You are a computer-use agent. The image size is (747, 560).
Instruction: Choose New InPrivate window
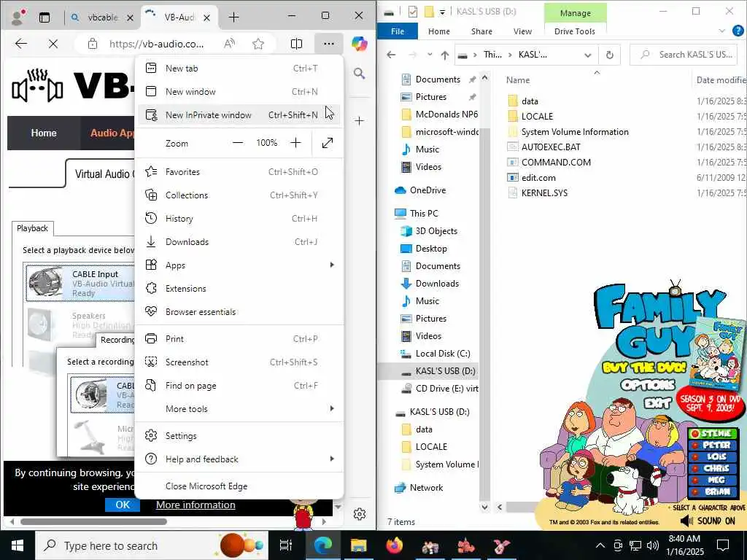click(x=239, y=114)
